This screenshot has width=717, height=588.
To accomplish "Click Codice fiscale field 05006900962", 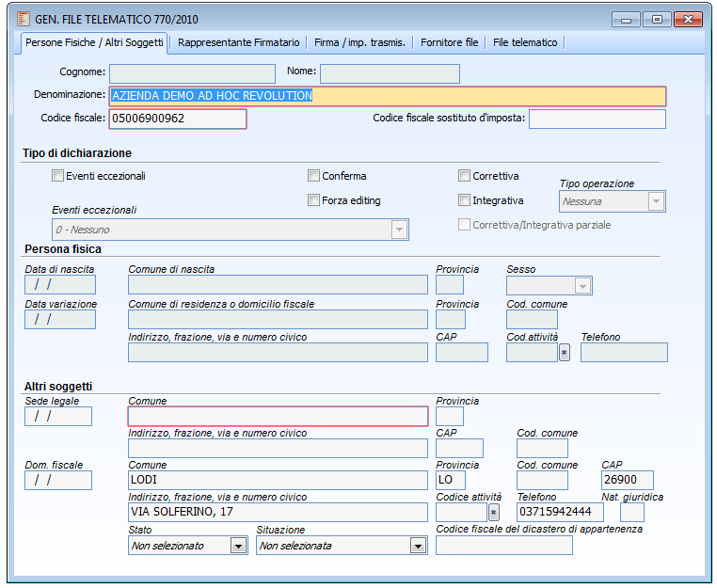I will click(178, 119).
